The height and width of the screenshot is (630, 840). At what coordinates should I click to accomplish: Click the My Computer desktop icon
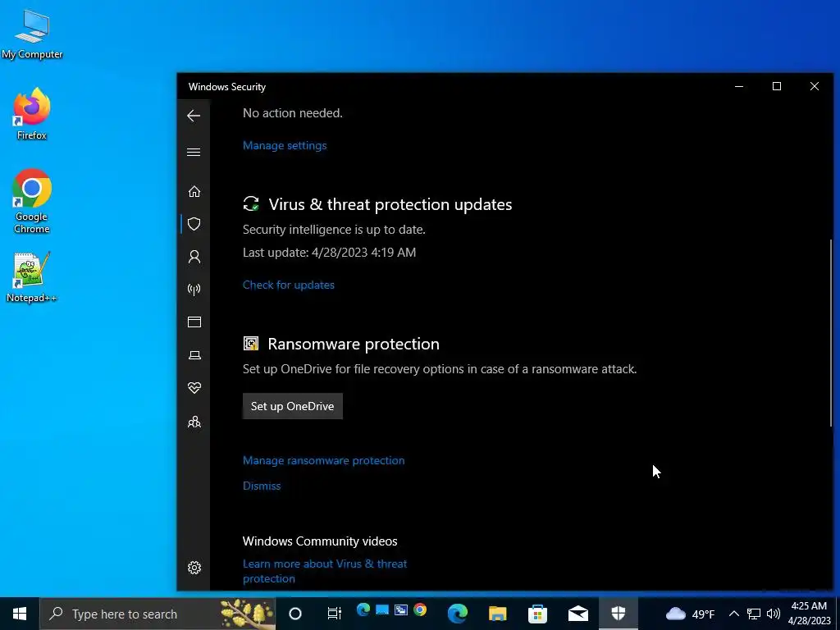(x=32, y=34)
